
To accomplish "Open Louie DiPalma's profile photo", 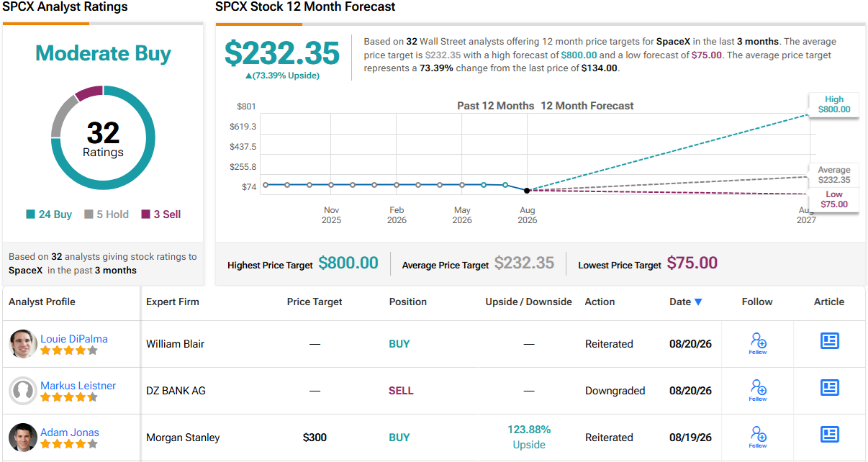I will point(23,344).
